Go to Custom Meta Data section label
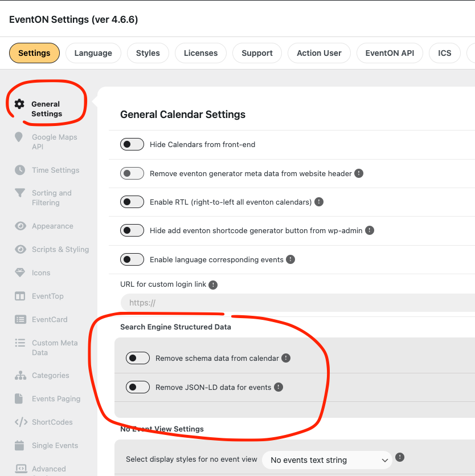The width and height of the screenshot is (475, 476). point(55,348)
